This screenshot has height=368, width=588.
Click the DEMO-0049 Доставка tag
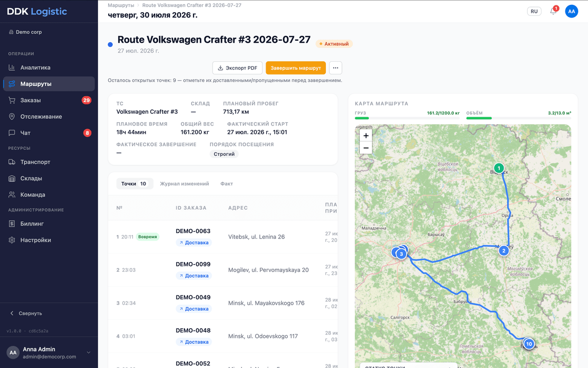(x=194, y=309)
